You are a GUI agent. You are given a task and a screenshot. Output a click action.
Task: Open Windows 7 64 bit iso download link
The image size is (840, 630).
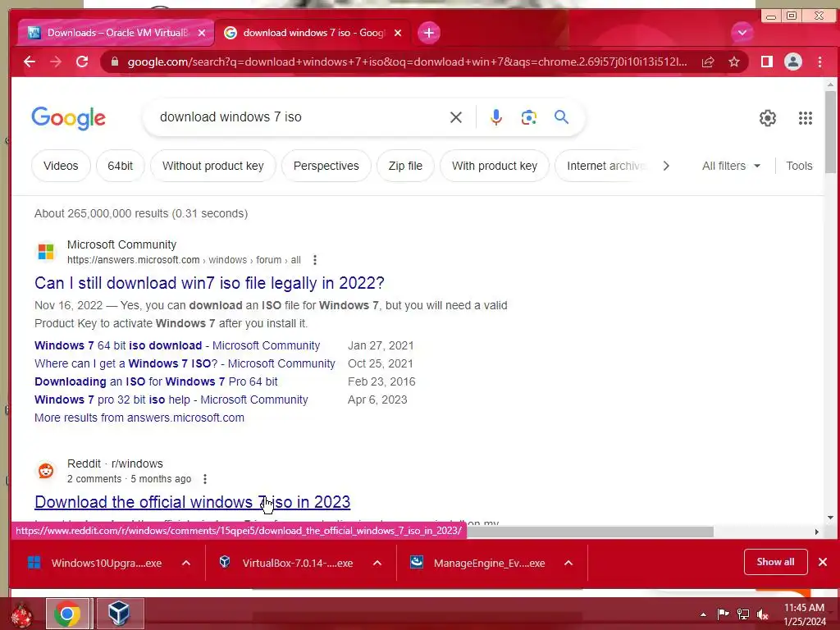pyautogui.click(x=177, y=345)
